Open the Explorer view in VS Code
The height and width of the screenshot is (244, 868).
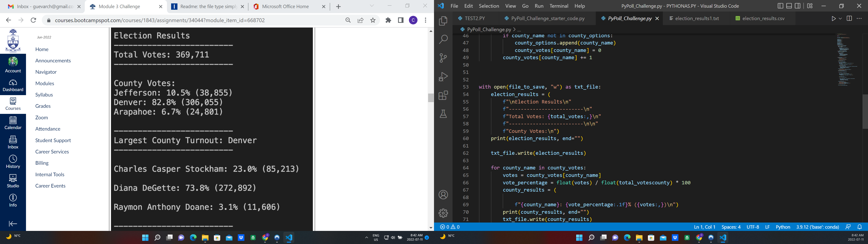click(443, 21)
